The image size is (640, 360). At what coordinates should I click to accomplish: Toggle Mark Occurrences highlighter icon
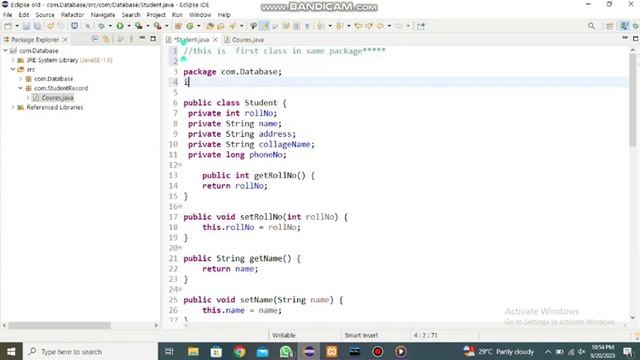pyautogui.click(x=265, y=26)
